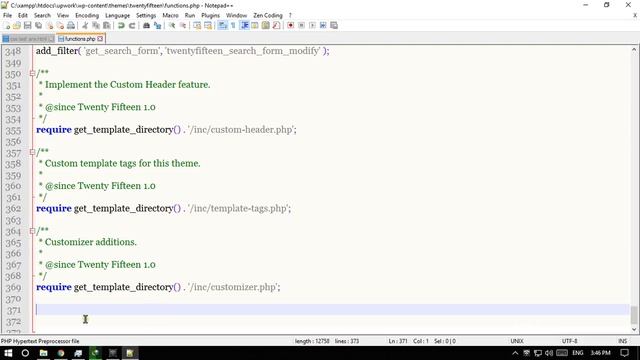
Task: Start macro recording with the red Record icon
Action: (x=291, y=25)
